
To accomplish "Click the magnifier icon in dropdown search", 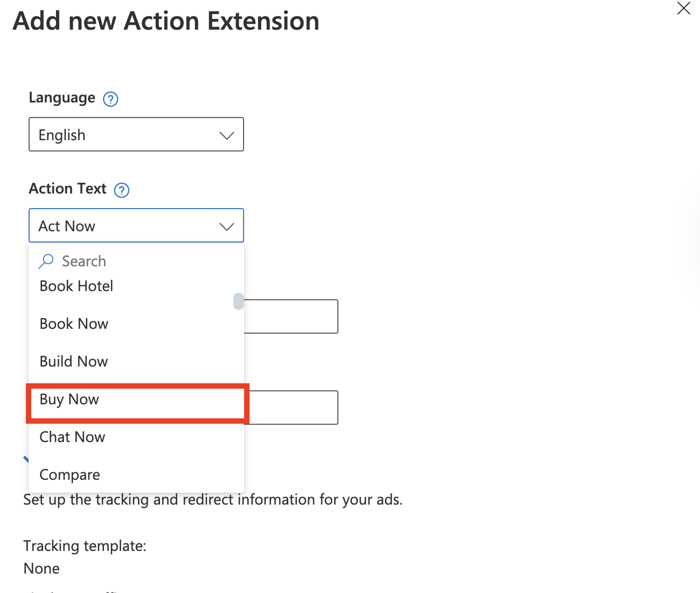I will [x=46, y=261].
